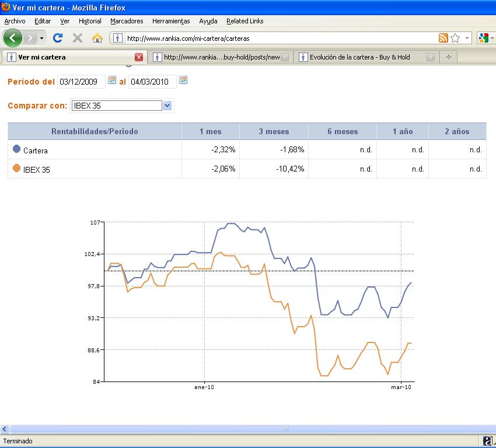Click IBEX 35 3 meses value -10,42%
The height and width of the screenshot is (448, 496).
coord(290,169)
